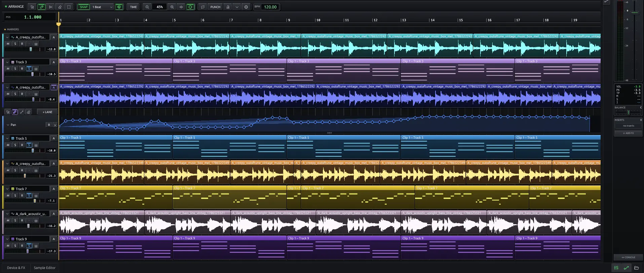The height and width of the screenshot is (273, 644).
Task: Collapse the Pan automation lane
Action: (x=7, y=125)
